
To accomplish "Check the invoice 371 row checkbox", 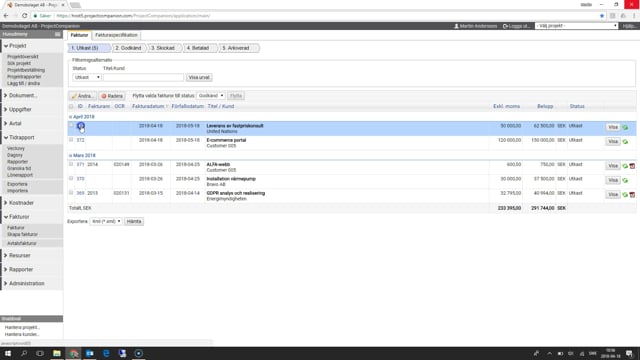I will 71,164.
